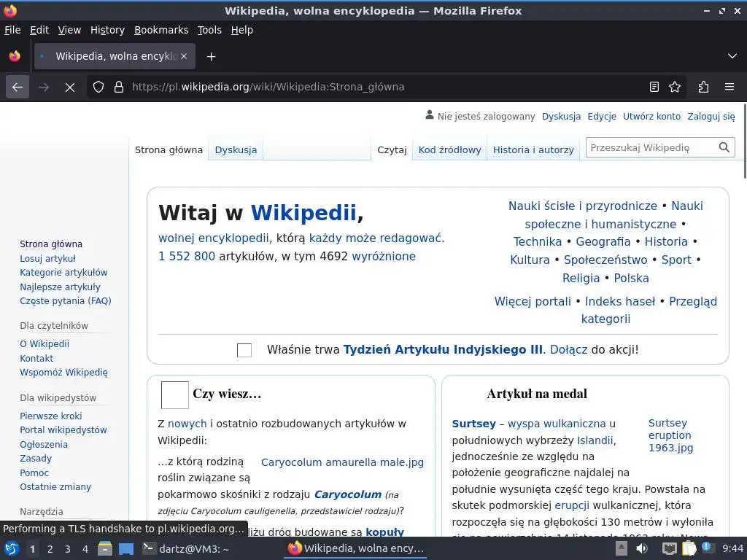Open the View menu

tap(69, 30)
